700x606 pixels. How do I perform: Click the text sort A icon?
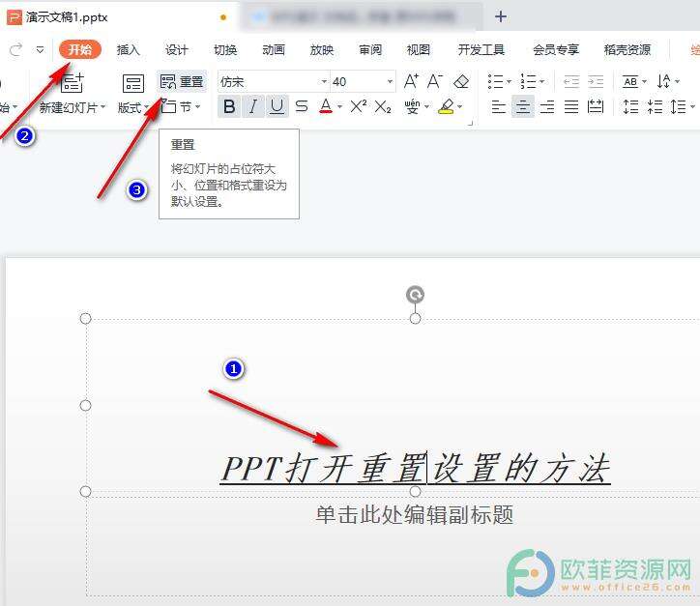[663, 81]
